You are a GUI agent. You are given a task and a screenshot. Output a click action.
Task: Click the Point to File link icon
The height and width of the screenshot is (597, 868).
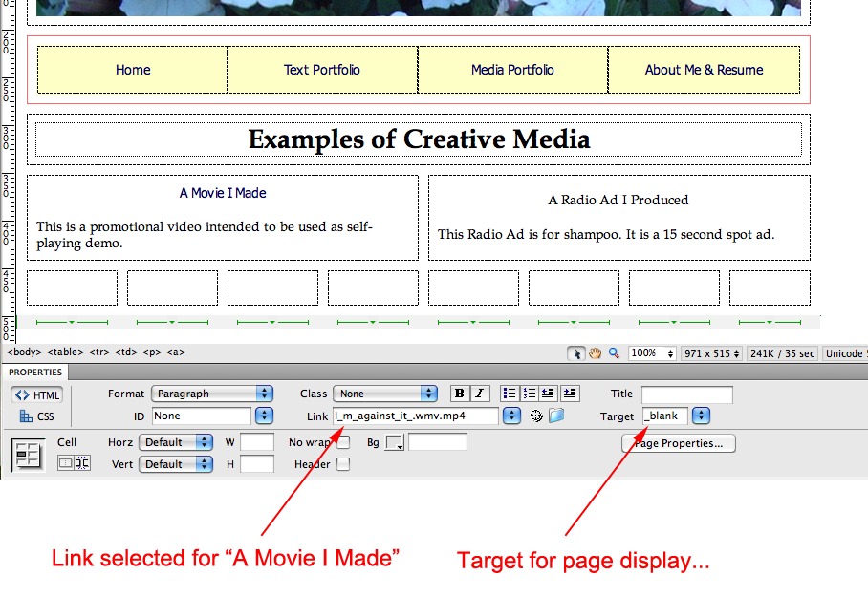[537, 416]
